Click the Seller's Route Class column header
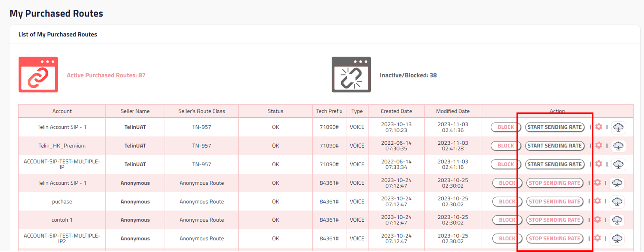 pyautogui.click(x=202, y=111)
